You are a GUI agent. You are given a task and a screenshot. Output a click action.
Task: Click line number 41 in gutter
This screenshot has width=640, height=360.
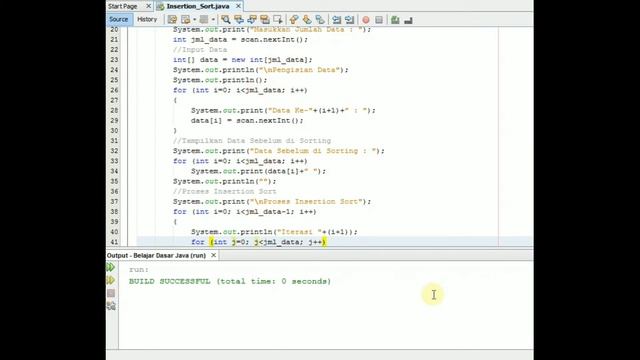tap(114, 242)
